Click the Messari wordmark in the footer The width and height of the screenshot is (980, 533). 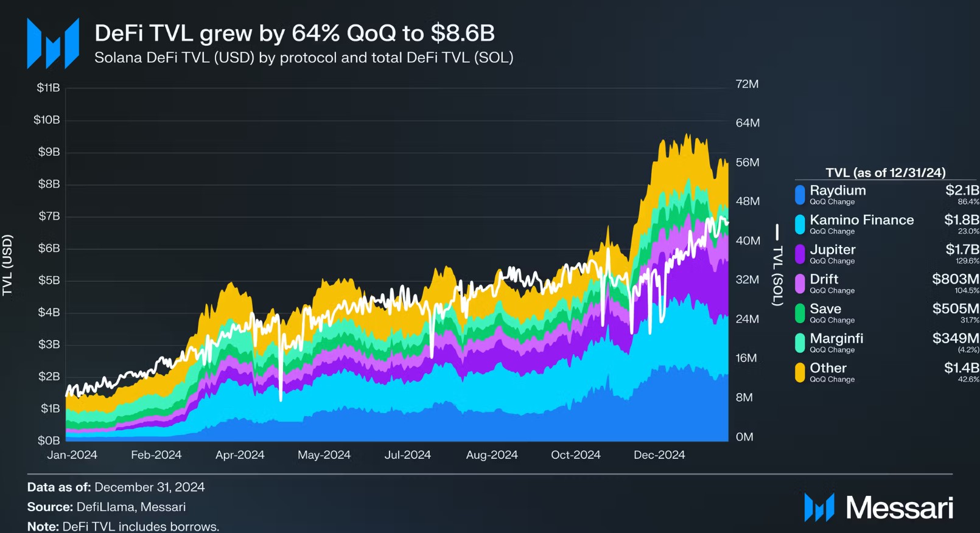pos(899,508)
